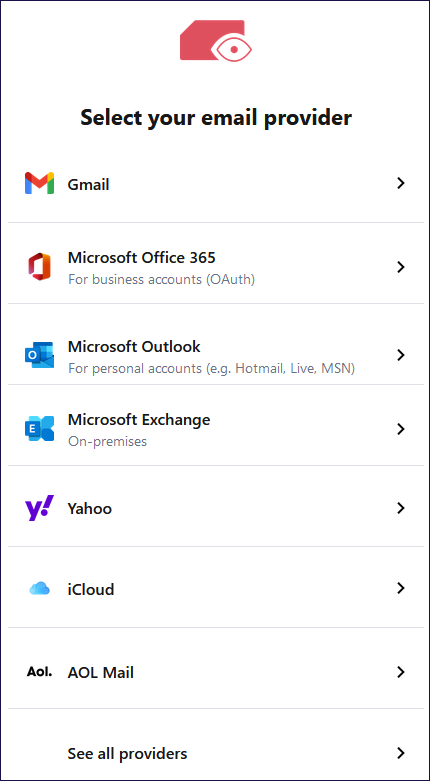This screenshot has width=430, height=781.
Task: Choose the Yahoo provider label
Action: 90,509
